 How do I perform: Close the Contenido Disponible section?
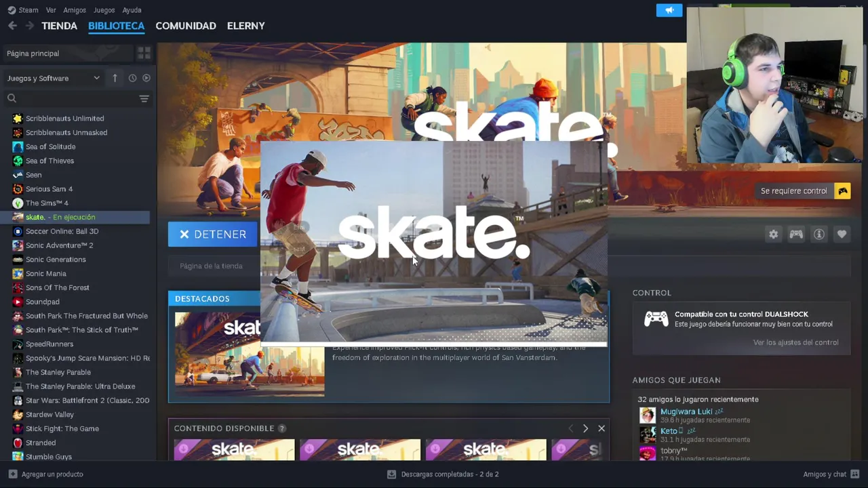601,428
